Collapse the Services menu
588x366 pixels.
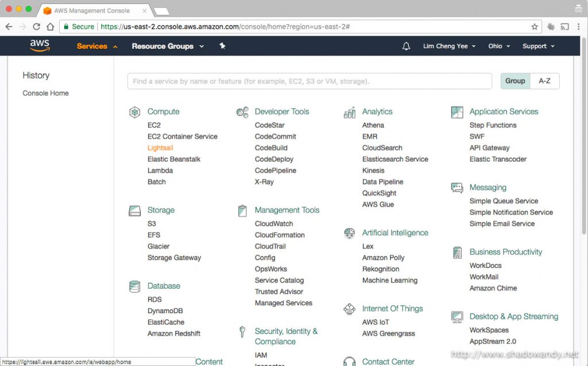tap(96, 46)
